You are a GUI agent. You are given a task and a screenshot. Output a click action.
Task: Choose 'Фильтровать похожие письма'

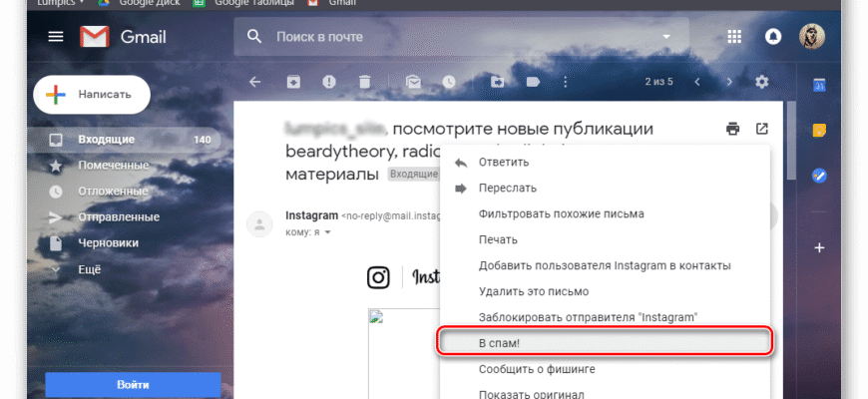605,213
